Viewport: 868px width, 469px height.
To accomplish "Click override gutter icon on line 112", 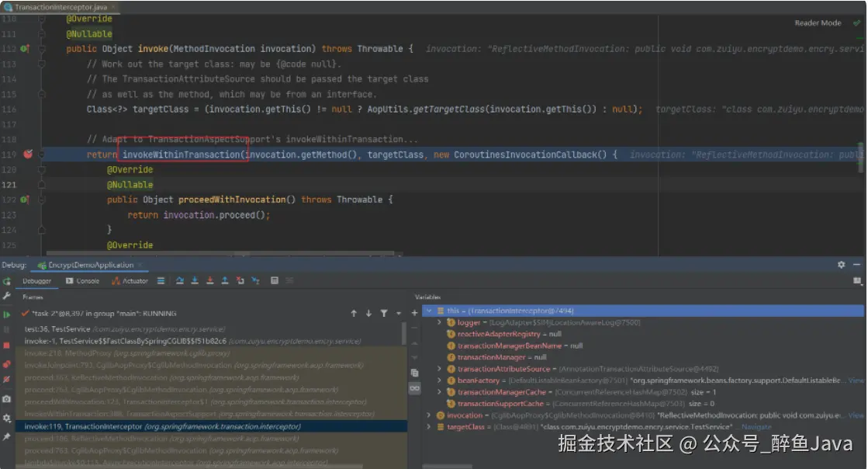I will click(x=24, y=49).
